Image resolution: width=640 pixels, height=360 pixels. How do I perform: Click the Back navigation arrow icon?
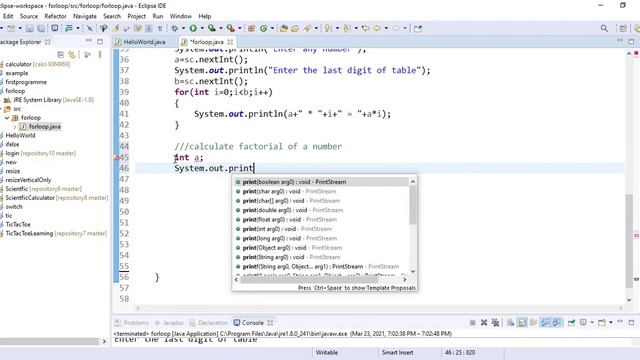point(378,28)
